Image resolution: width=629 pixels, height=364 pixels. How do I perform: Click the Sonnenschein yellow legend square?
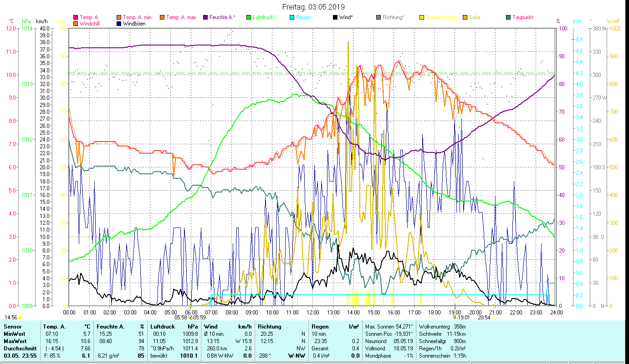tap(422, 18)
